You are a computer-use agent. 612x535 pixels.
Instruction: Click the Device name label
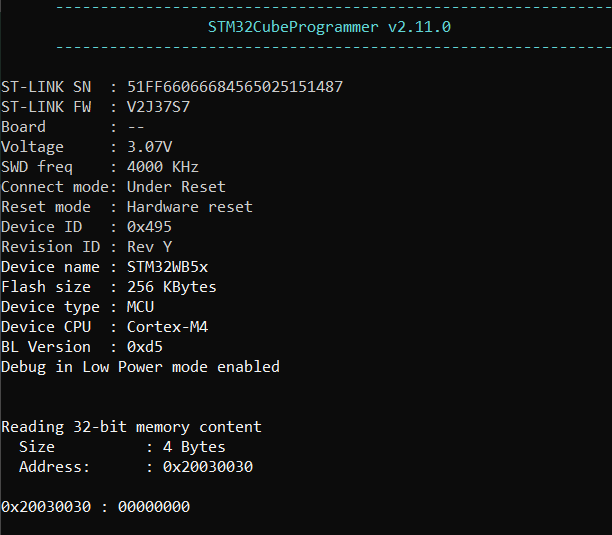tap(50, 267)
